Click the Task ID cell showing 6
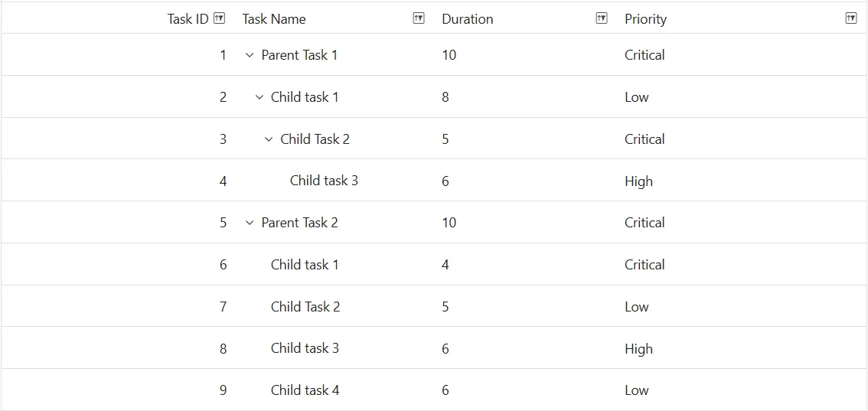 [118, 264]
